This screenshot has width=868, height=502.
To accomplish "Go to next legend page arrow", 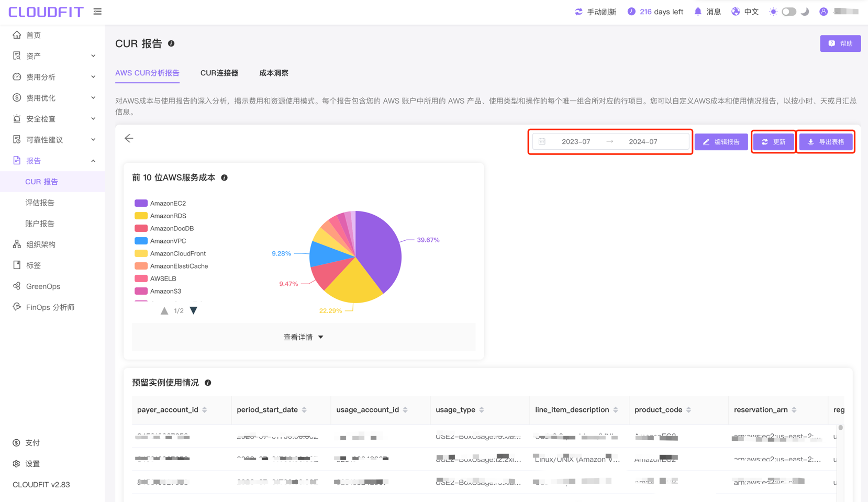I will click(x=194, y=310).
